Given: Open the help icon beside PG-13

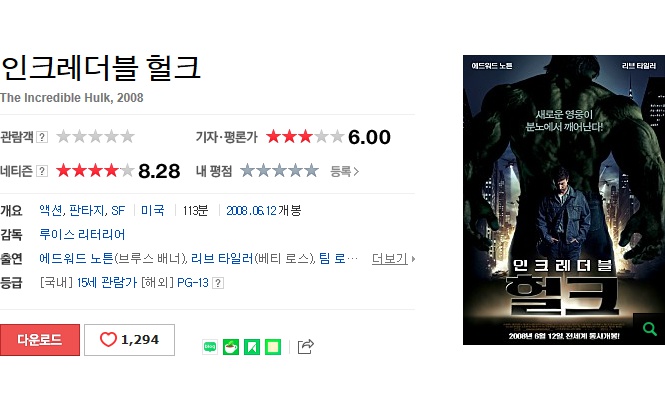Looking at the screenshot, I should 218,283.
